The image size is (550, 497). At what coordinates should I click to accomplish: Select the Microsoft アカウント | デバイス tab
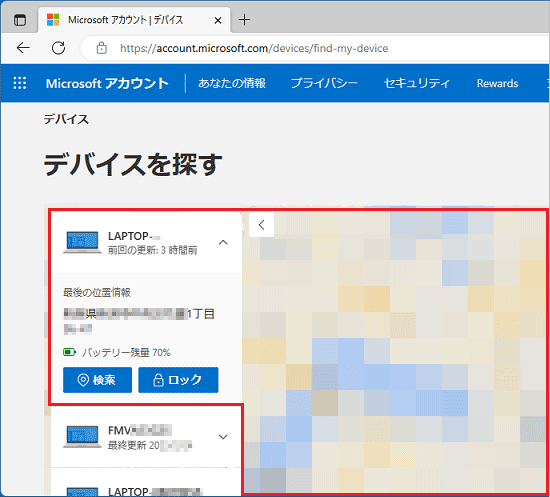134,20
